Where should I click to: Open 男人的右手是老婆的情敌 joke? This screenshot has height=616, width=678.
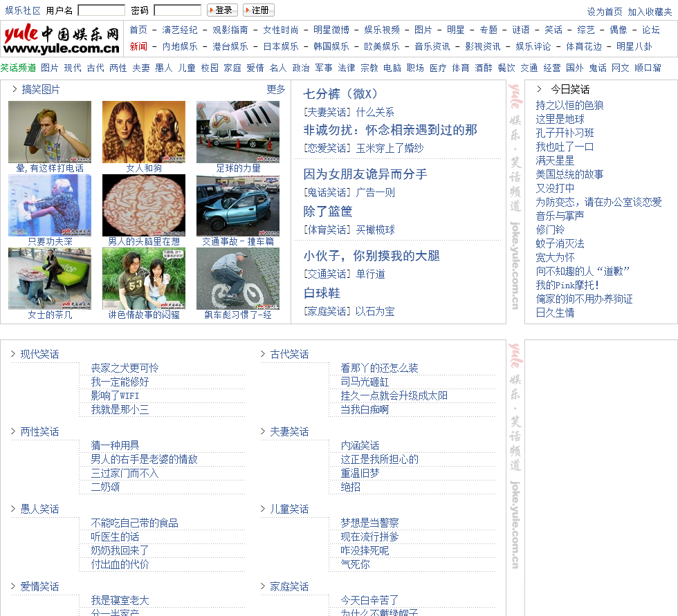pos(144,459)
